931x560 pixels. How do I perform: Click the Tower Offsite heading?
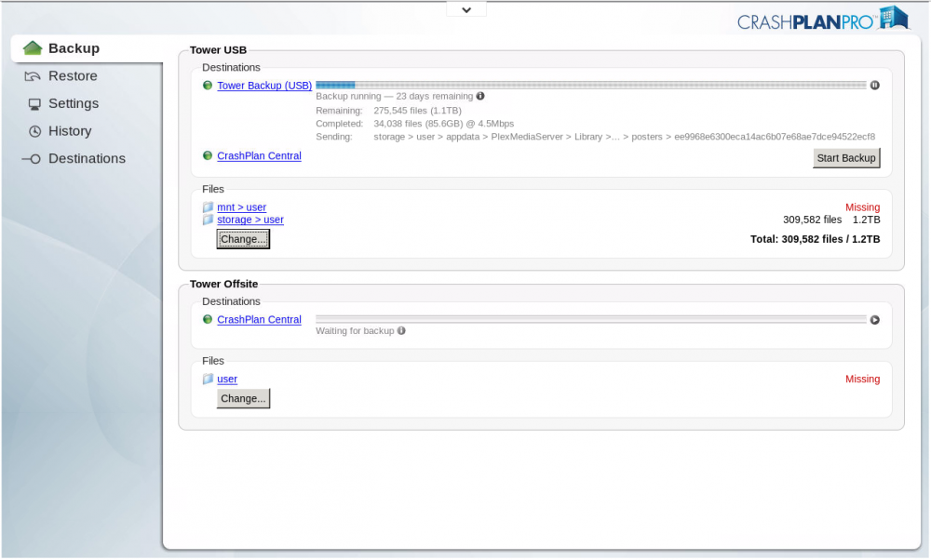click(223, 284)
